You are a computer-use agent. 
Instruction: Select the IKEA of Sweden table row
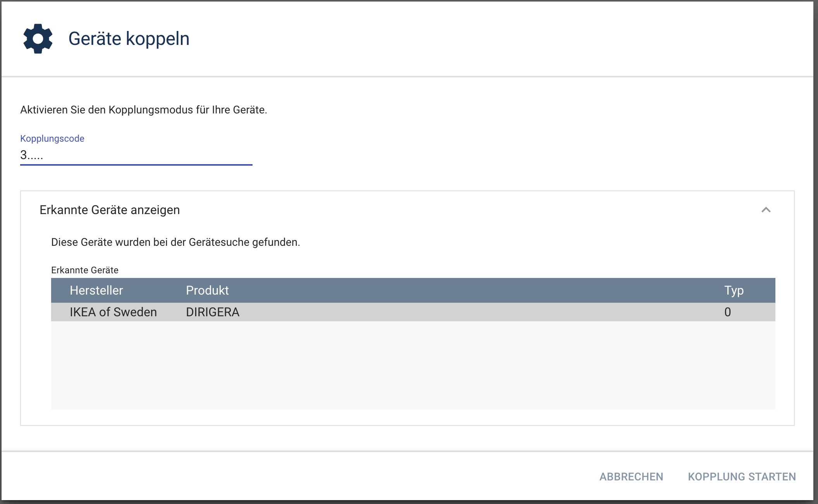pyautogui.click(x=413, y=312)
